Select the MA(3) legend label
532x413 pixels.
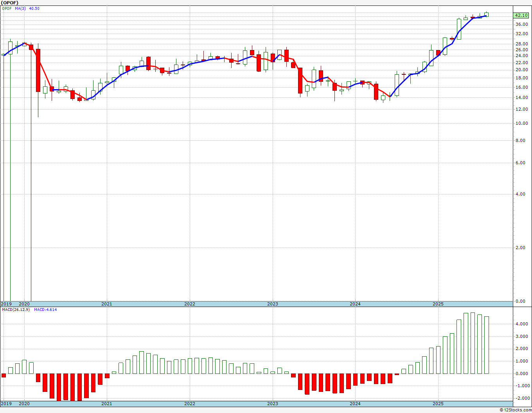pyautogui.click(x=21, y=8)
